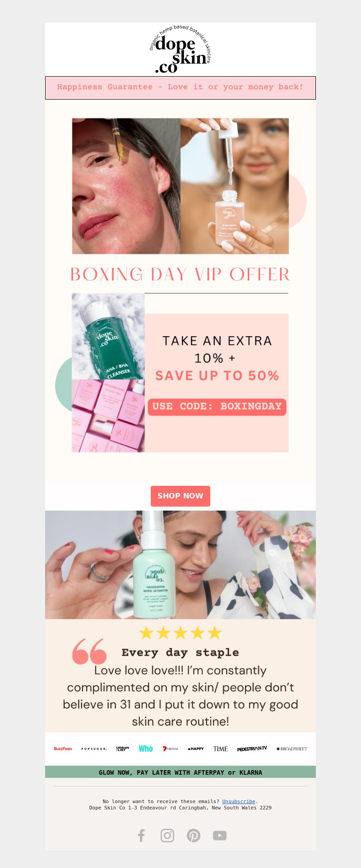Open the Instagram social icon
The image size is (361, 868).
click(167, 836)
